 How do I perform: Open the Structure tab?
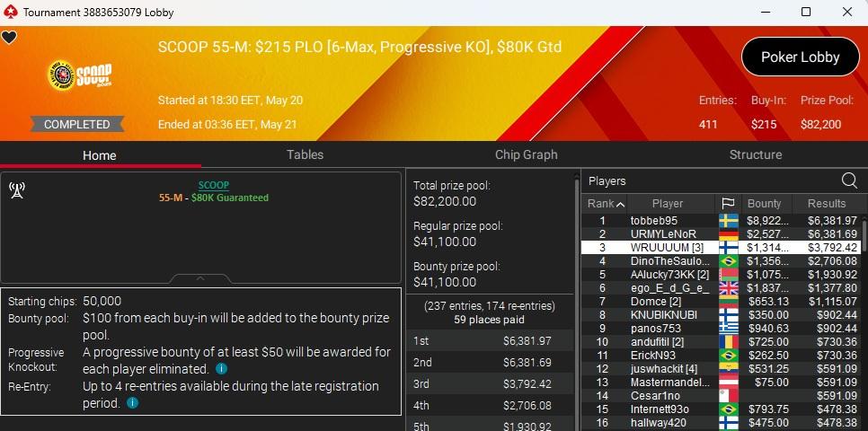[x=755, y=155]
